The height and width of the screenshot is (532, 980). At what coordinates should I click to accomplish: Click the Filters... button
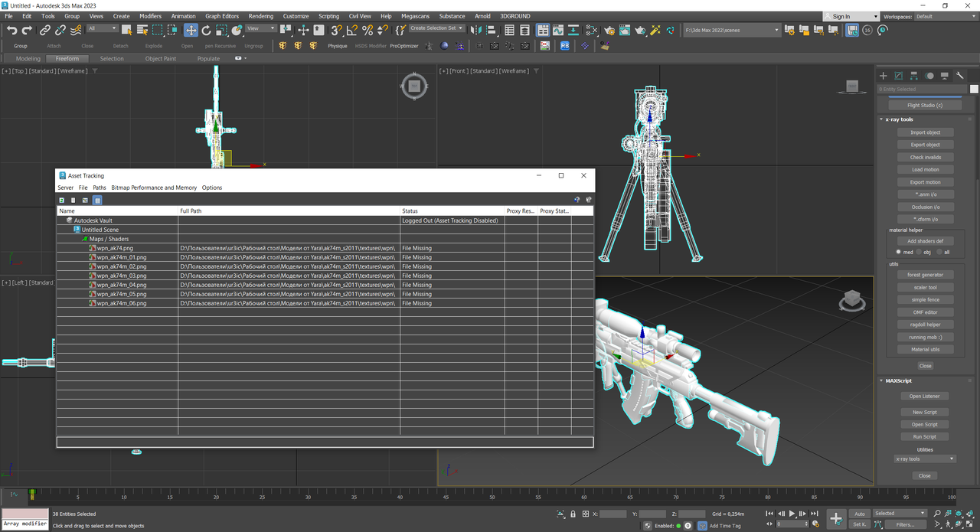906,524
